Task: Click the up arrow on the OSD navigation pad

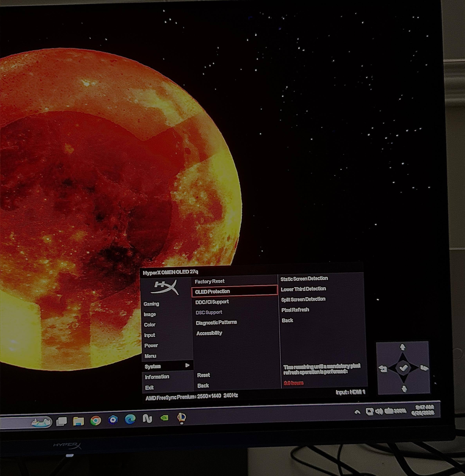Action: tap(403, 347)
